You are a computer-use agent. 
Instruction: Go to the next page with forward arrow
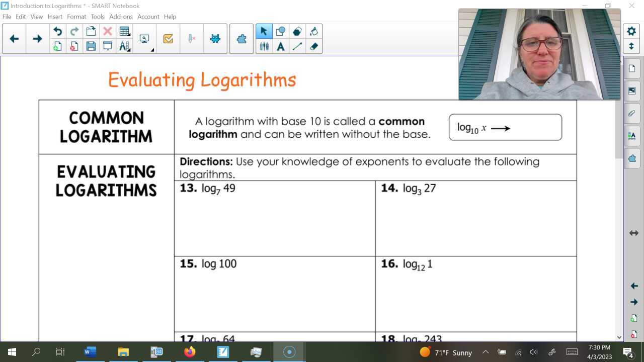pos(37,38)
